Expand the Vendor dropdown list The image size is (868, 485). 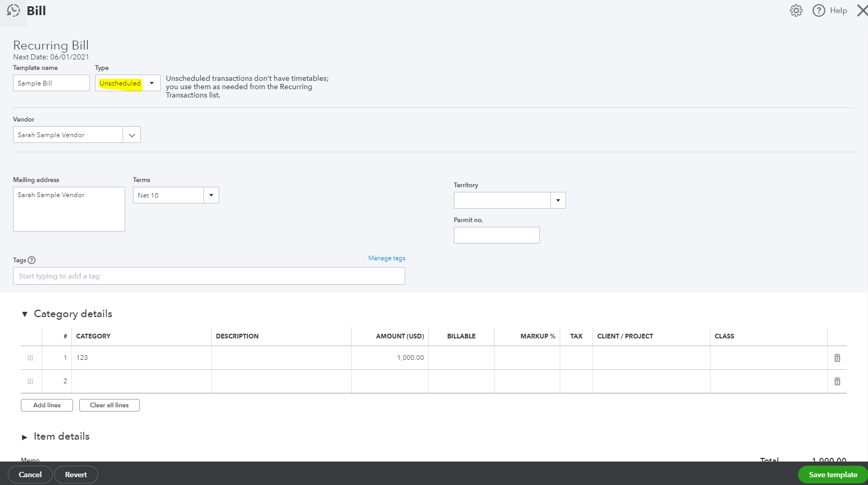(131, 135)
